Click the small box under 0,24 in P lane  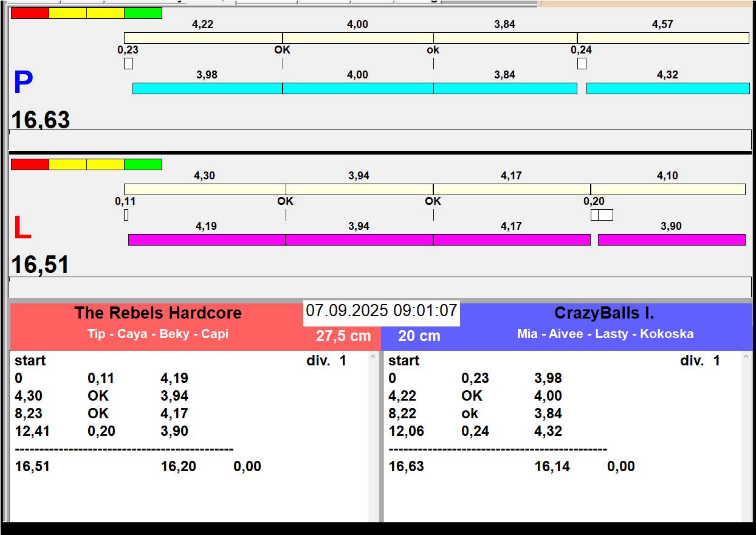tap(582, 63)
